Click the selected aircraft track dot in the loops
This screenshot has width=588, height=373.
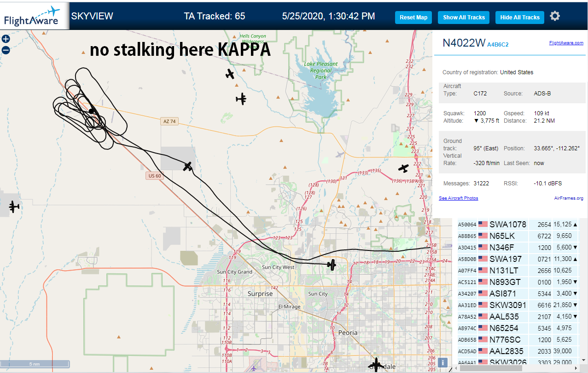tap(92, 111)
